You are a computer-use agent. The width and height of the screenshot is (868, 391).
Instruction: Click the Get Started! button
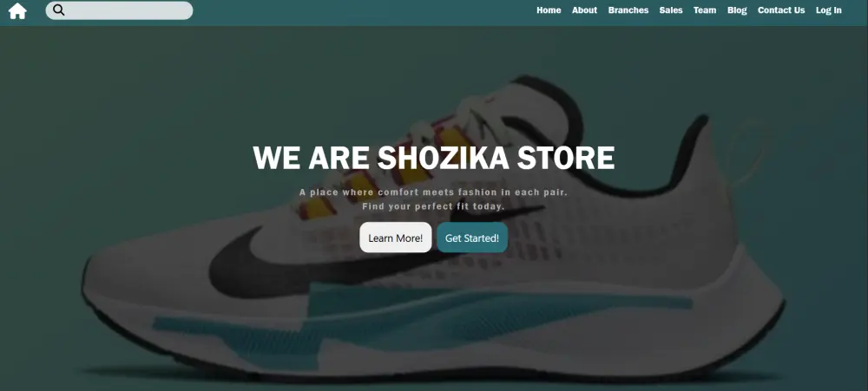(x=472, y=238)
